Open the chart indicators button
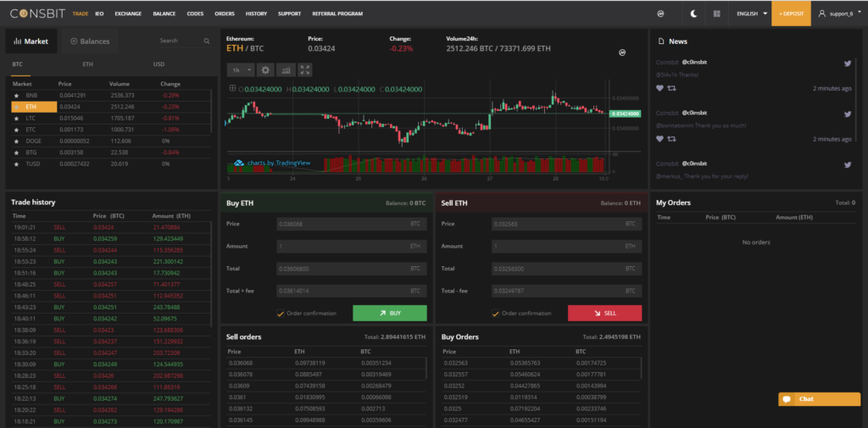This screenshot has width=868, height=428. pos(286,69)
